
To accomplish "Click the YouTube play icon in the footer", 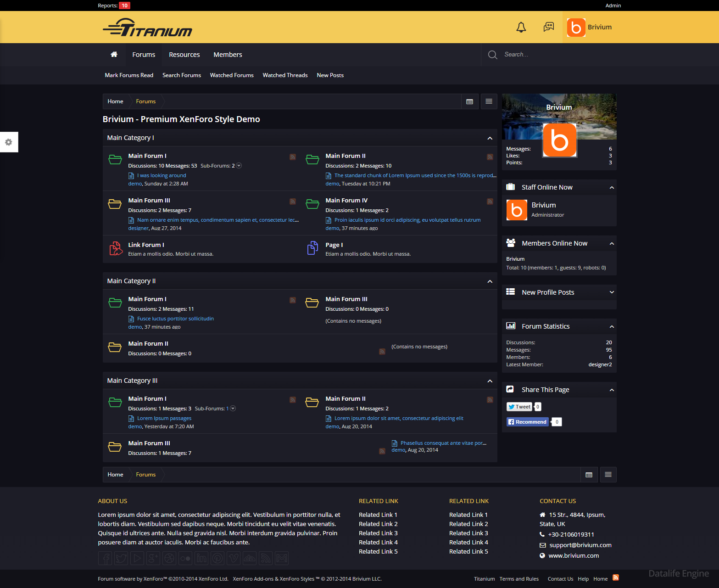I will pos(137,558).
